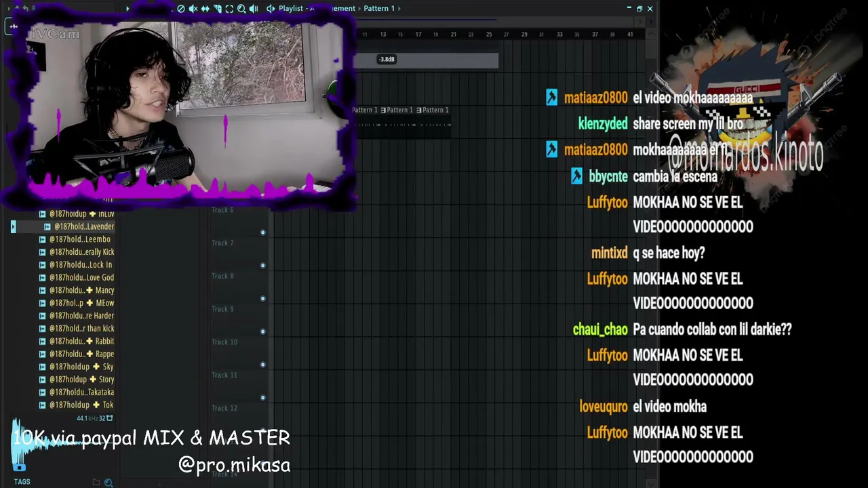868x488 pixels.
Task: Select the Mute tool in playlist toolbar
Action: coord(193,8)
